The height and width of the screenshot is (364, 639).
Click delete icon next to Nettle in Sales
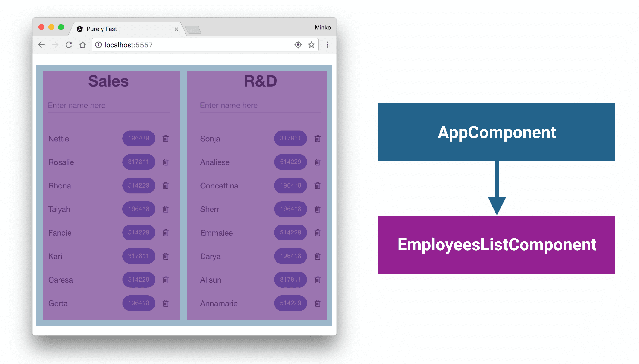click(166, 139)
